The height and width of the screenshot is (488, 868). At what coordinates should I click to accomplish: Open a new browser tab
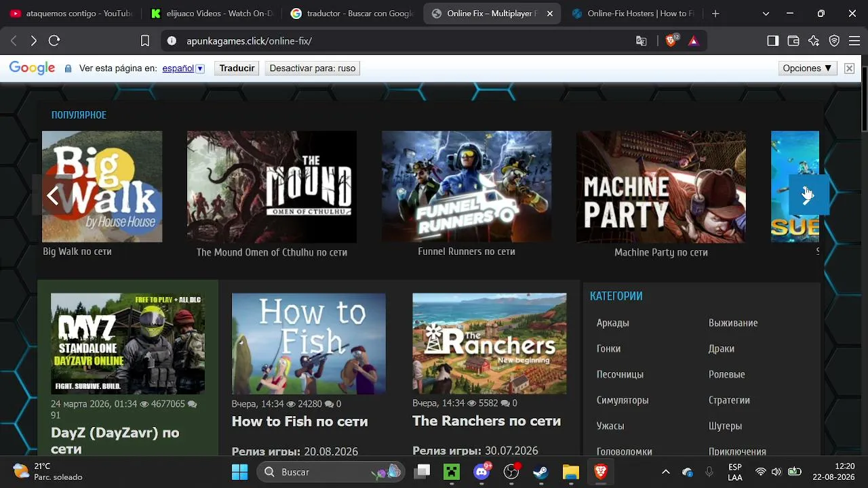pyautogui.click(x=715, y=14)
